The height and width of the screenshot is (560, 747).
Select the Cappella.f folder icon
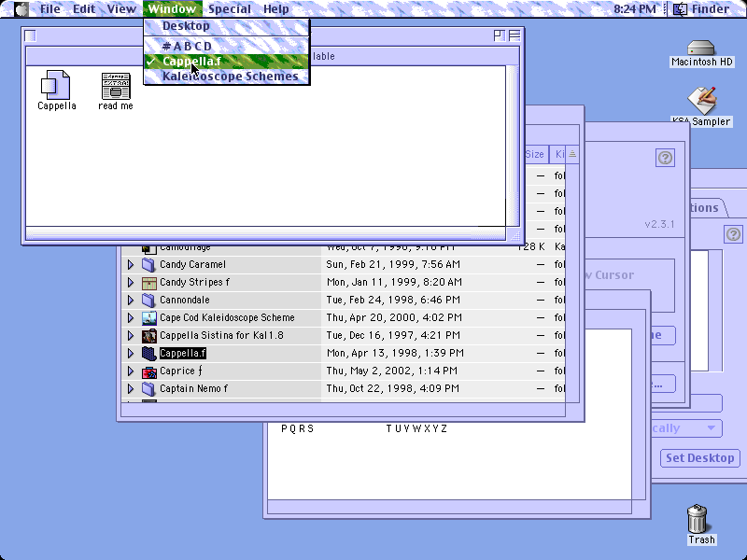point(149,354)
